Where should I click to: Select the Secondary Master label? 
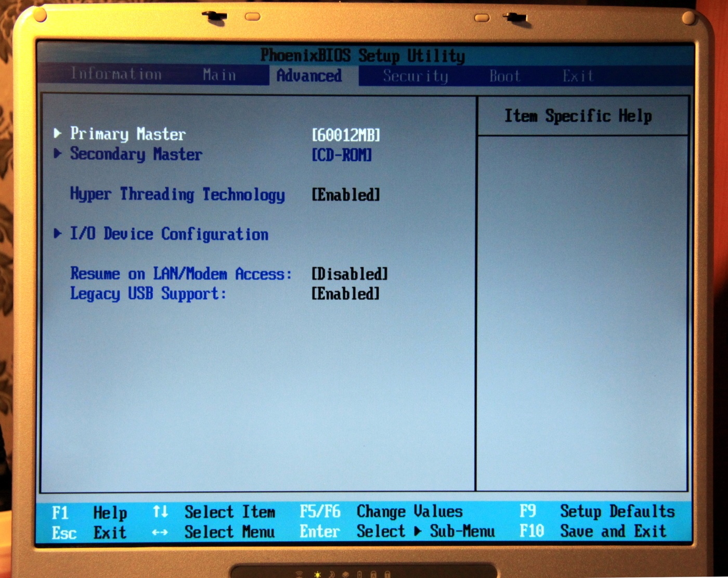pos(136,154)
